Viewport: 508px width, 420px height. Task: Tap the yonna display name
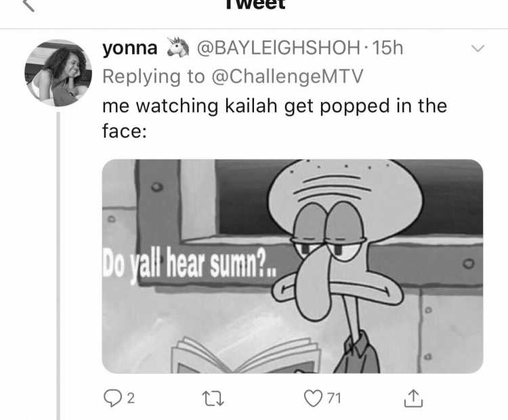pyautogui.click(x=130, y=48)
